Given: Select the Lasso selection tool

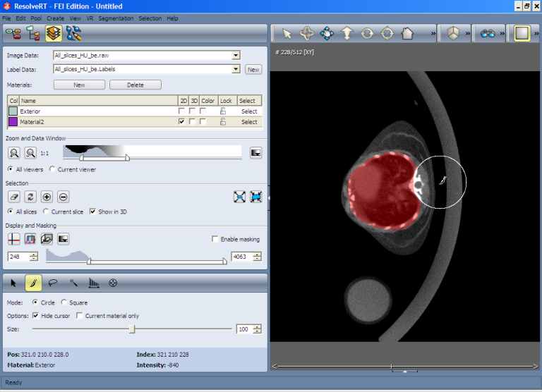Looking at the screenshot, I should [53, 283].
